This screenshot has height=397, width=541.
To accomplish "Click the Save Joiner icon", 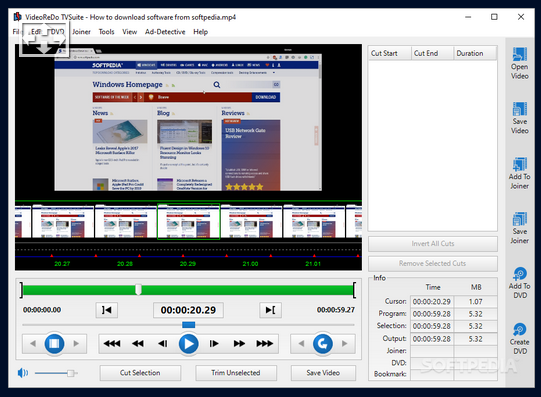I will tap(520, 219).
